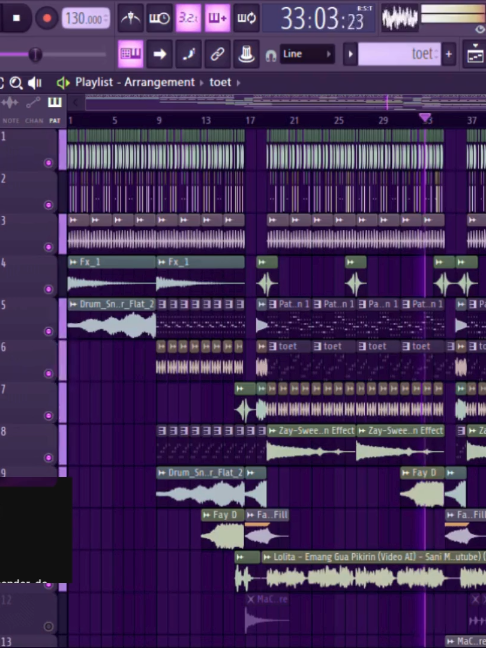
Task: Toggle the 3.2.1 countdown before recording
Action: (x=188, y=18)
